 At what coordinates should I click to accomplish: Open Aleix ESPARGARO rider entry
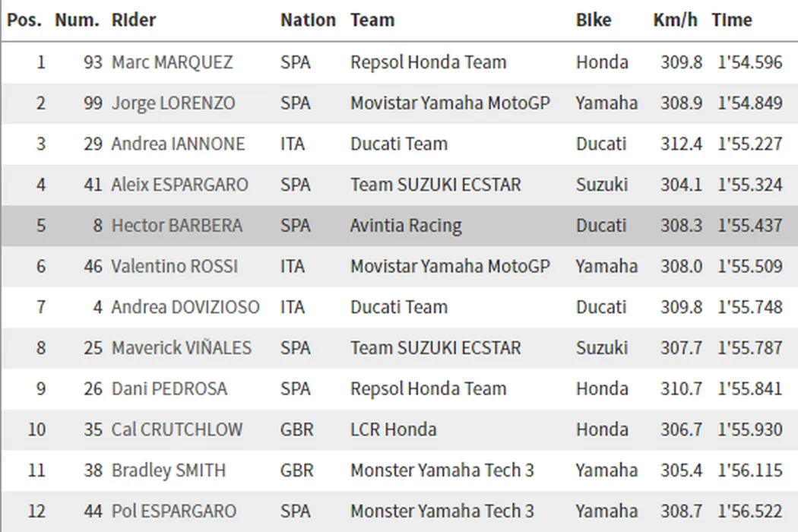tap(179, 185)
